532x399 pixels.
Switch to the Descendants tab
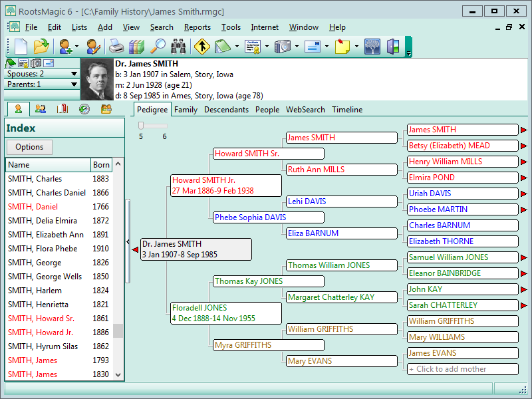tap(226, 110)
